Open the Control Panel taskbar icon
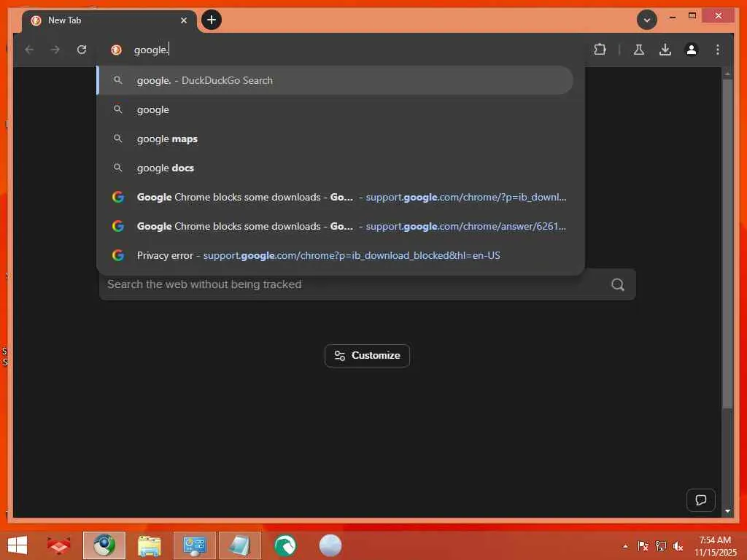 point(194,545)
